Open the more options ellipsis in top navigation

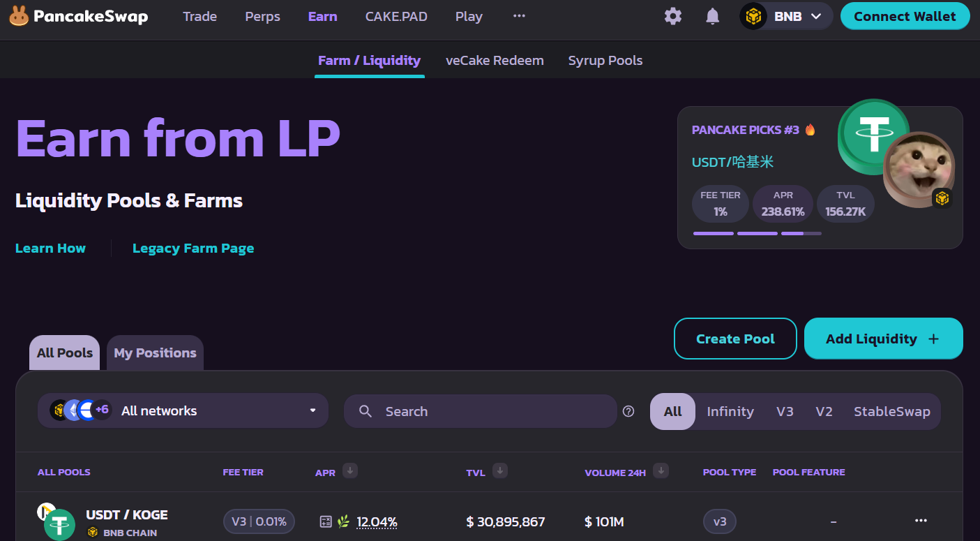[519, 16]
